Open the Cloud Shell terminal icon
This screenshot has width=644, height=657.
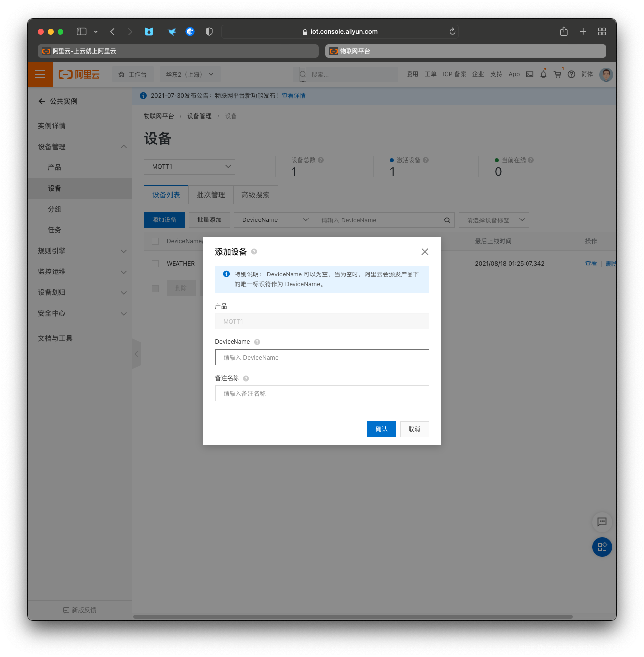tap(529, 74)
